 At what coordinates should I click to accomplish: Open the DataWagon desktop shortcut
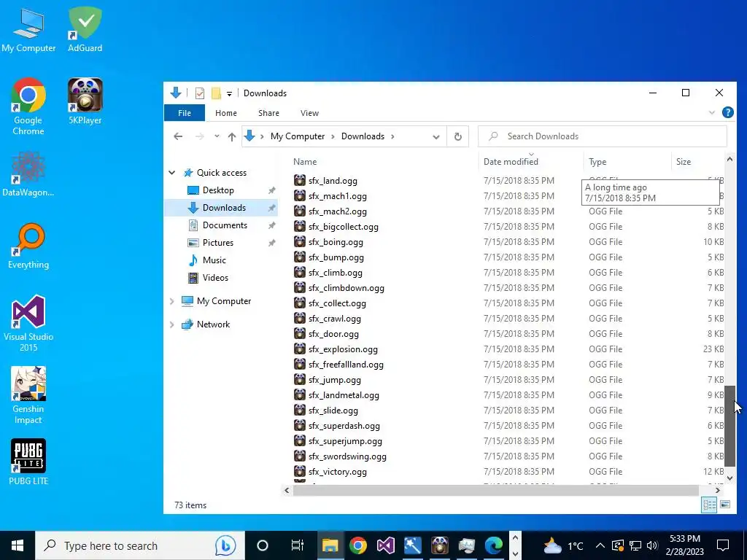(28, 174)
